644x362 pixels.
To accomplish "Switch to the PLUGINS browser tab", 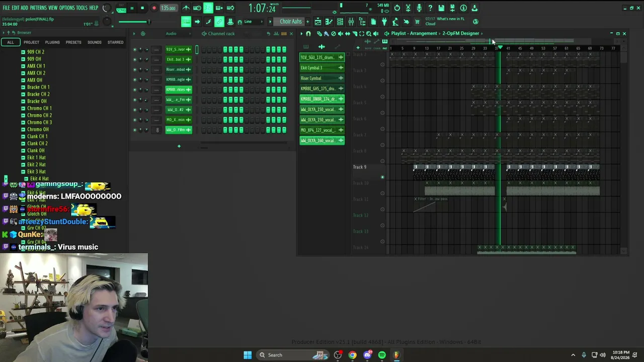I will click(x=52, y=42).
